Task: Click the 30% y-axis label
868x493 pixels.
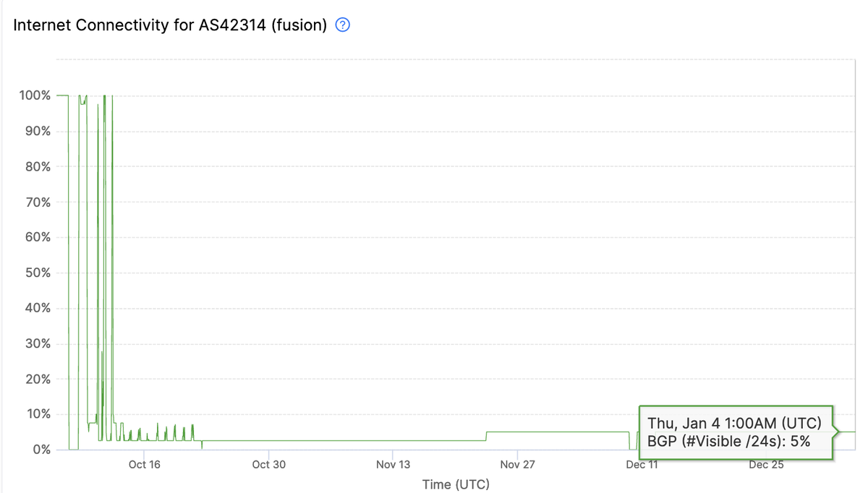Action: [x=36, y=343]
